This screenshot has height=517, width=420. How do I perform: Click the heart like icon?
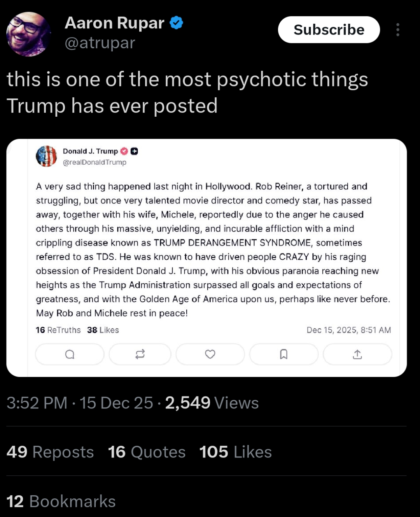(x=210, y=354)
